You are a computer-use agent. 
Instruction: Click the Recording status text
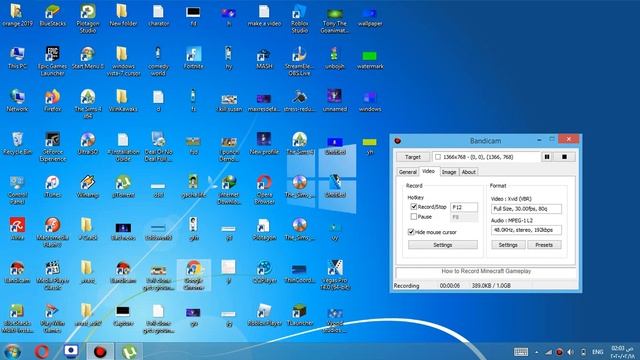(x=406, y=286)
